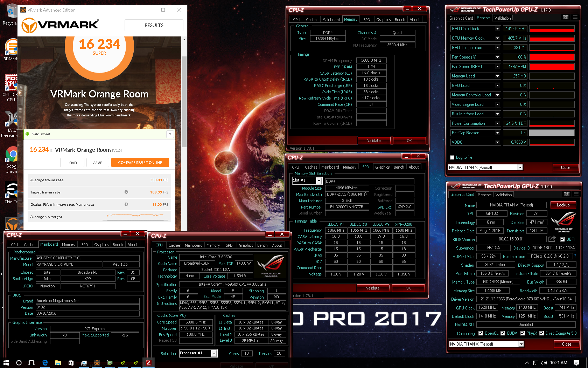Open GPU selector dropdown in GPU-Z Sensors window
Image resolution: width=588 pixels, height=368 pixels.
pyautogui.click(x=520, y=168)
